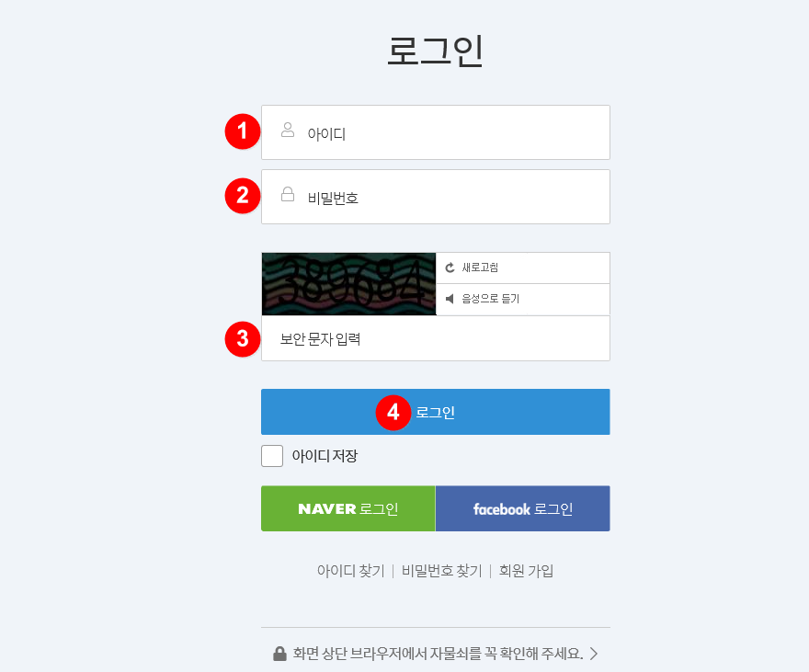809x672 pixels.
Task: Click the speaker icon for 음성으로 듣기
Action: click(450, 299)
